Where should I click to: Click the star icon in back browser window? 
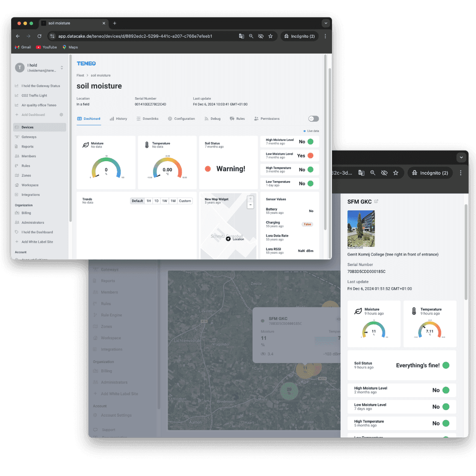tap(395, 173)
